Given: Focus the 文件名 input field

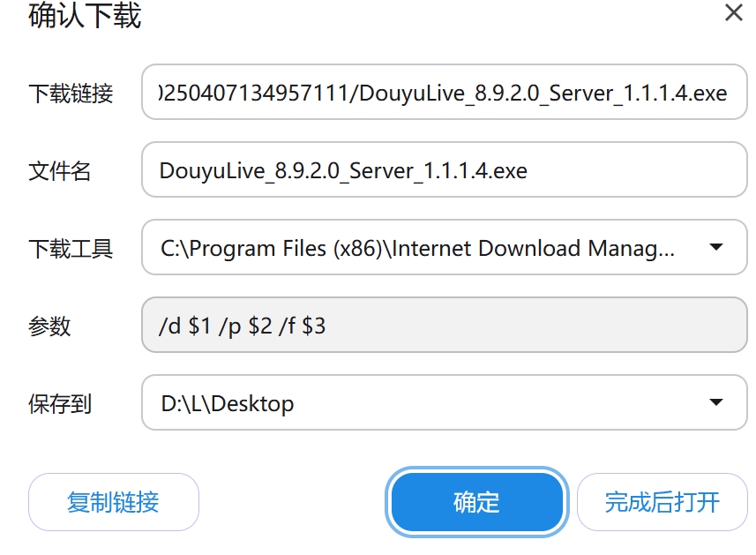Looking at the screenshot, I should (444, 169).
